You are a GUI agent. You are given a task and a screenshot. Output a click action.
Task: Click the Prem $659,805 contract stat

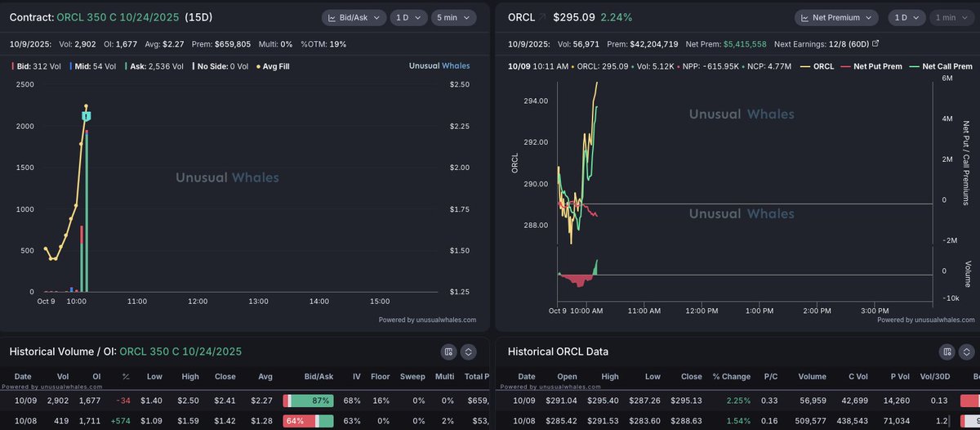[x=220, y=43]
